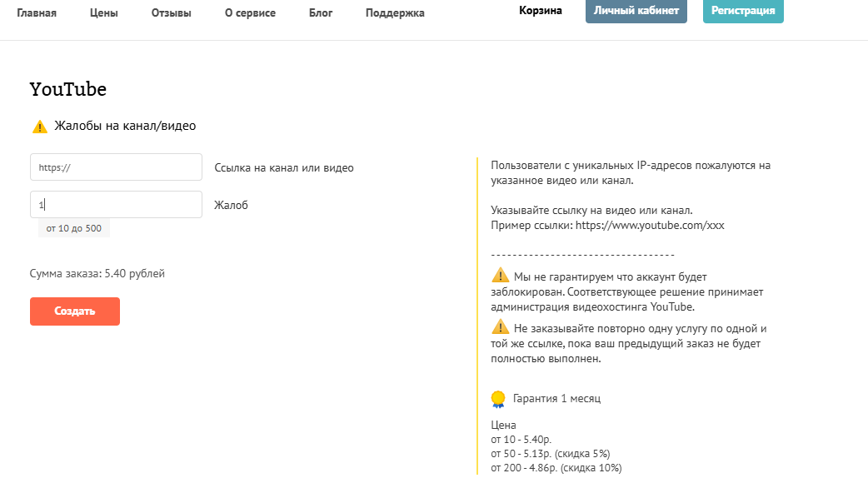This screenshot has height=483, width=868.
Task: Click the 'от 10 до 500' hint
Action: (73, 228)
